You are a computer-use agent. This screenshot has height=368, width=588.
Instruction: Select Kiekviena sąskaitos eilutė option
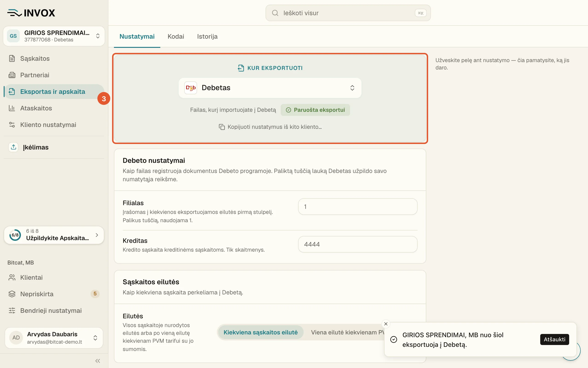(260, 332)
